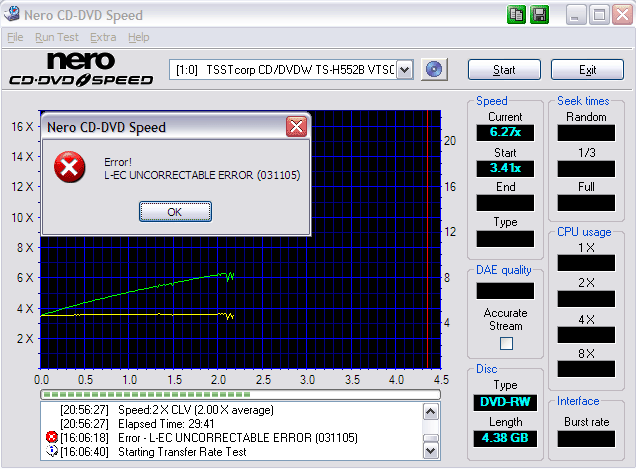
Task: Click the disc icon beside Starting Transfer Rate Test
Action: click(x=52, y=451)
